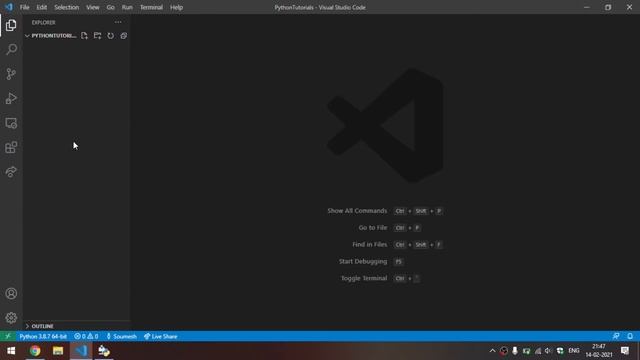Open the Run menu

pos(127,7)
